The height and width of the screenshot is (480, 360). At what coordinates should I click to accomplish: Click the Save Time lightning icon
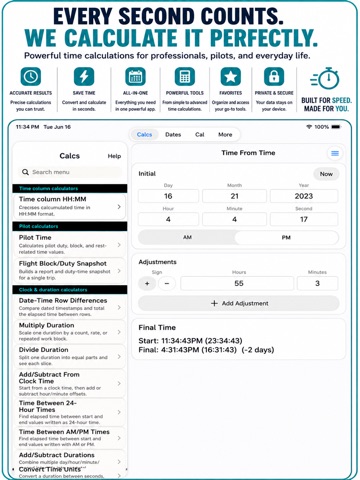(x=84, y=76)
